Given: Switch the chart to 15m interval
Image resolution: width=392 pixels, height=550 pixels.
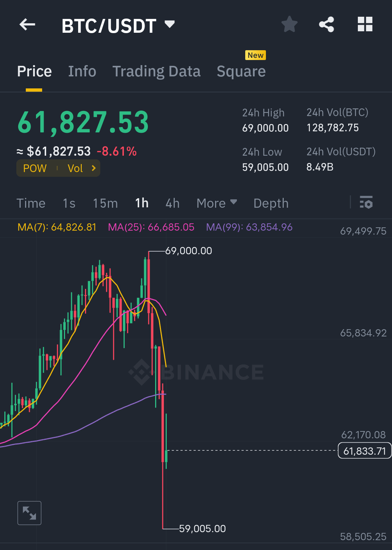Looking at the screenshot, I should [x=105, y=203].
